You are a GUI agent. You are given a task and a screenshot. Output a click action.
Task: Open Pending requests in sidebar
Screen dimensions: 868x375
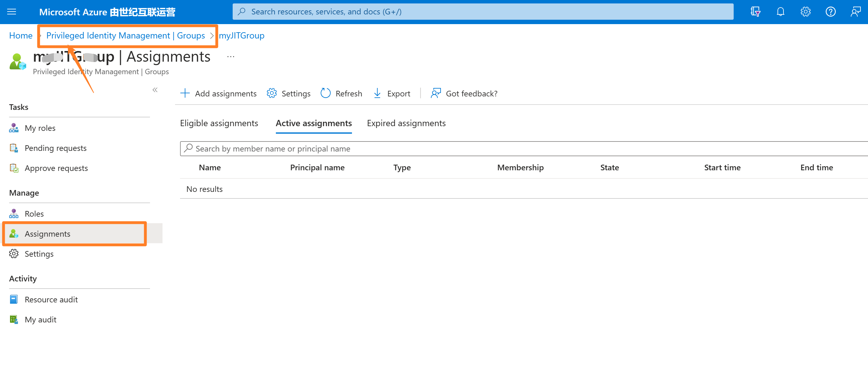pyautogui.click(x=55, y=148)
